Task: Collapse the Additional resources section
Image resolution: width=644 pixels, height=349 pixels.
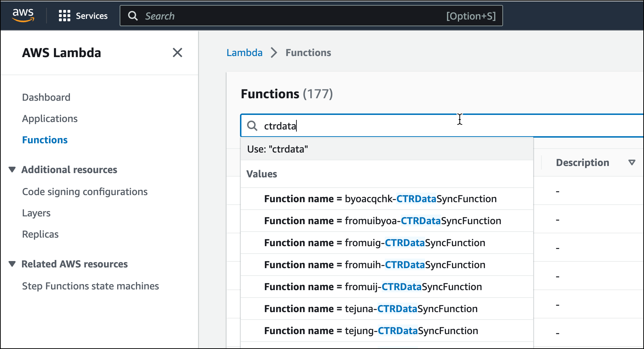Action: [12, 170]
